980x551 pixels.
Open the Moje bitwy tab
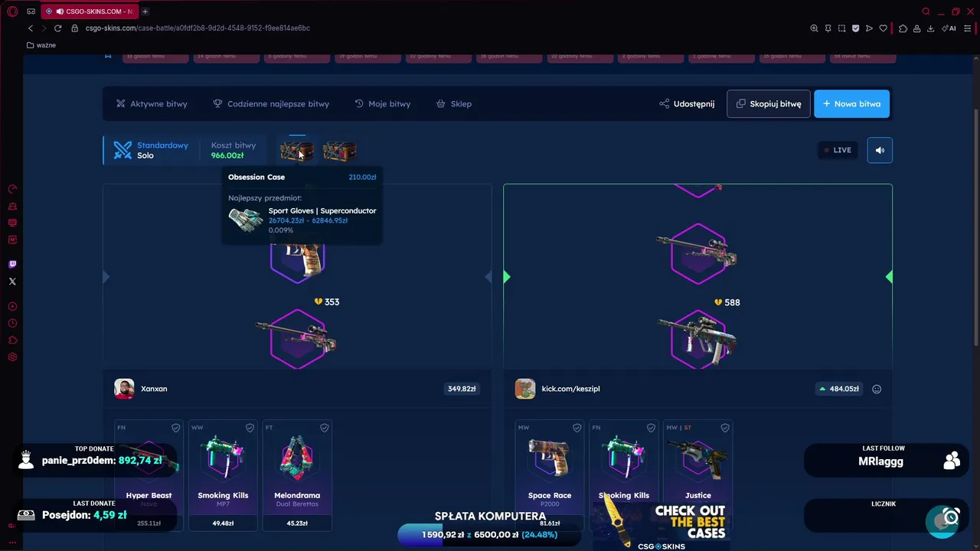[383, 104]
